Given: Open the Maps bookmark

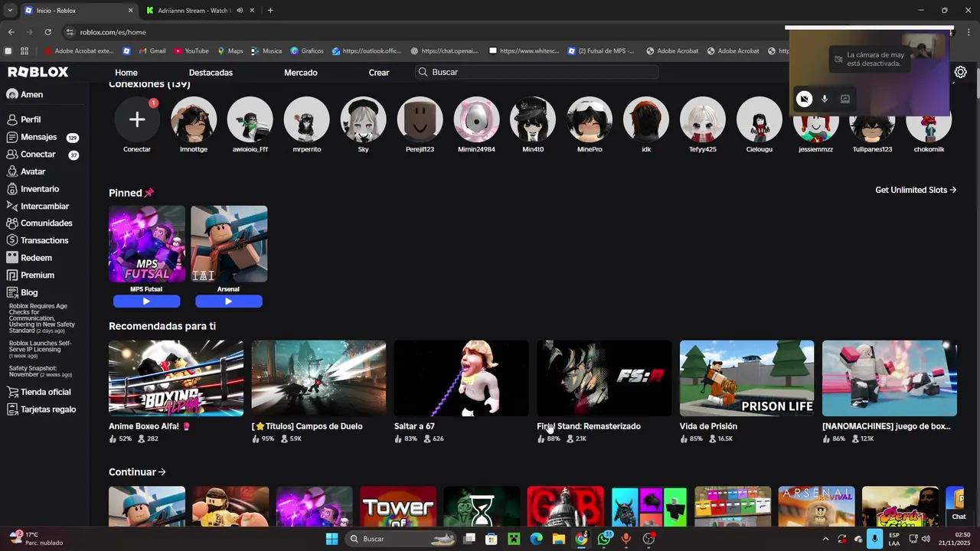Looking at the screenshot, I should [230, 51].
